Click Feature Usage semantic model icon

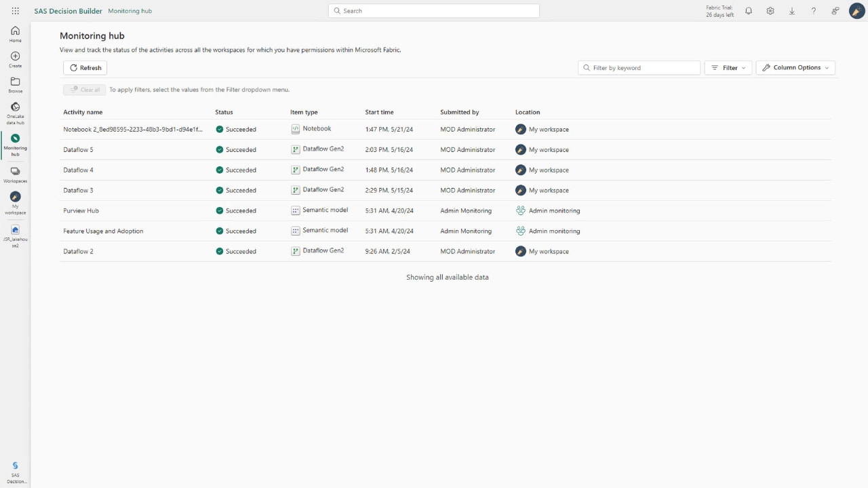295,231
